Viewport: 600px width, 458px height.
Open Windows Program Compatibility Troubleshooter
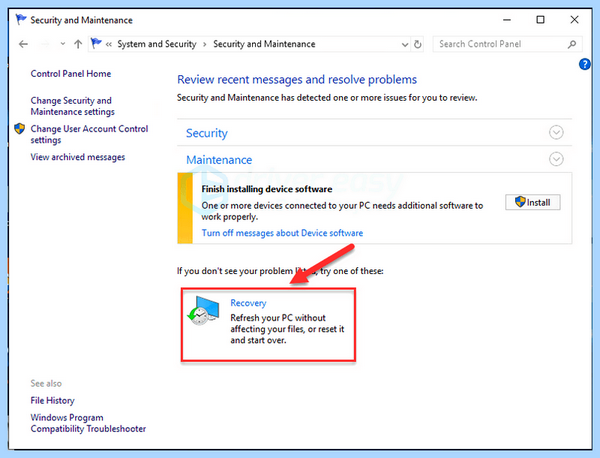coord(88,423)
